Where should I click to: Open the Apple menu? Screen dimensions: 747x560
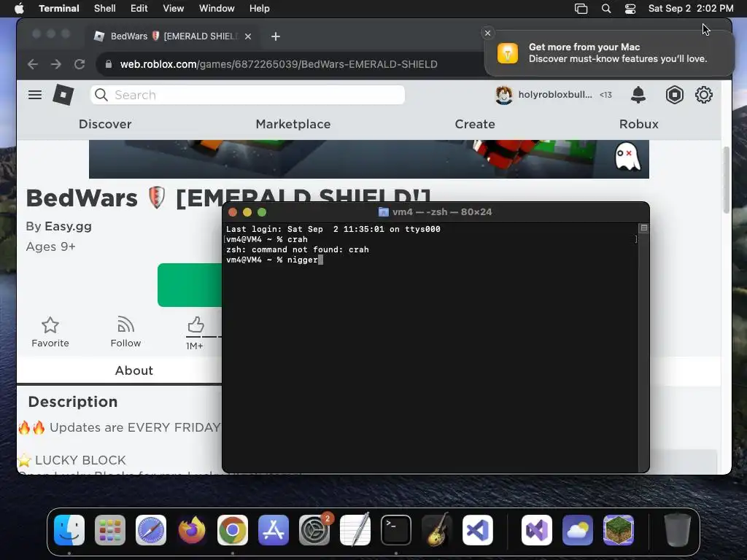[x=19, y=8]
